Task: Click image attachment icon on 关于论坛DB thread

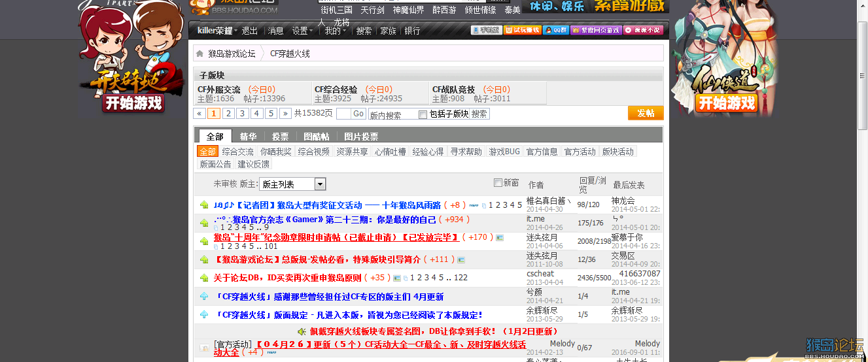Action: [x=396, y=278]
